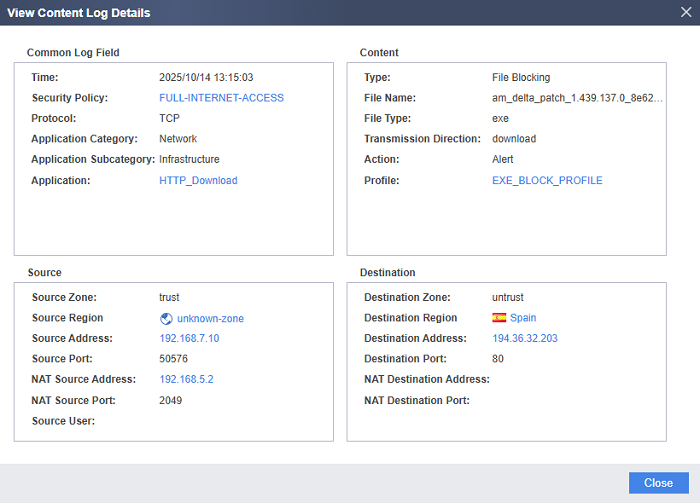Image resolution: width=700 pixels, height=503 pixels.
Task: Click the log time value 2025/10/14 13:15:03
Action: point(206,77)
